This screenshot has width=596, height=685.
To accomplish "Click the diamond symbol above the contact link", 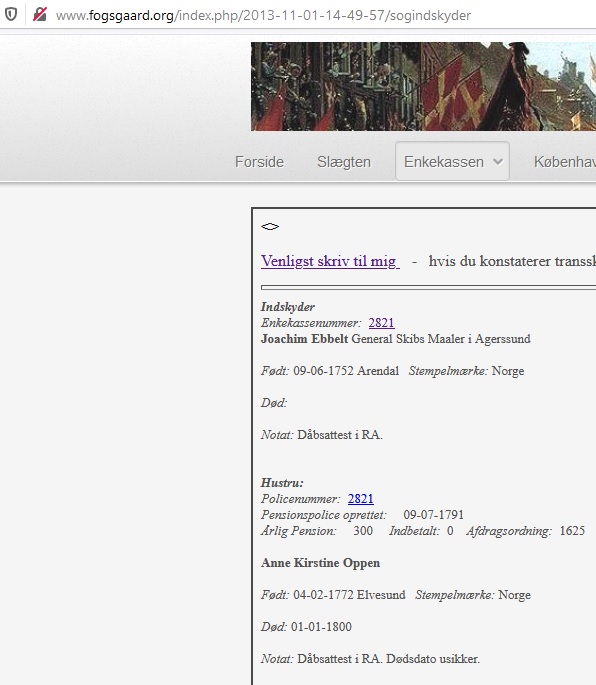I will point(270,226).
